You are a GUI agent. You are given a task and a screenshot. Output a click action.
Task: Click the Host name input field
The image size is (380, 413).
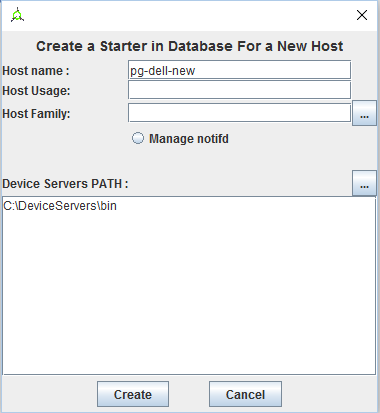click(x=239, y=70)
